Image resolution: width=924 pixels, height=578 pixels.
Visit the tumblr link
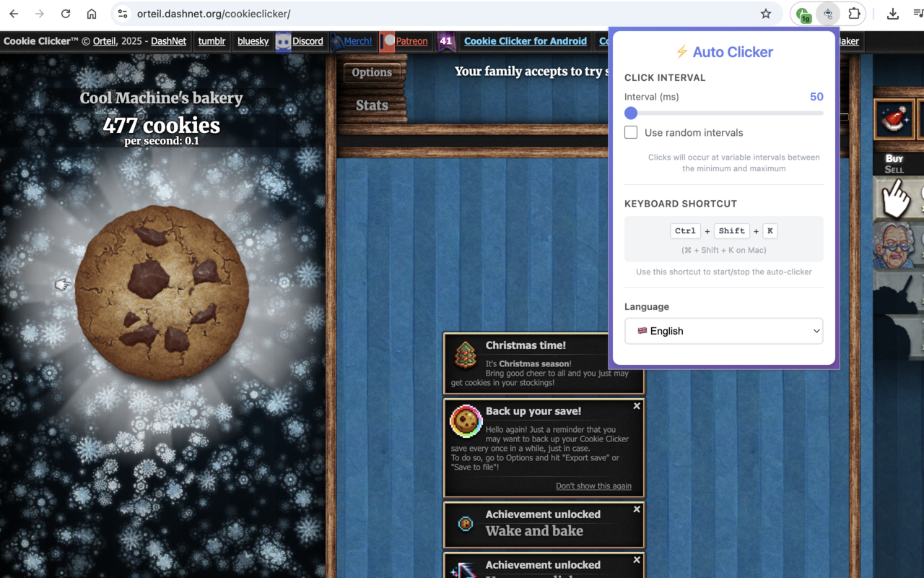[212, 41]
